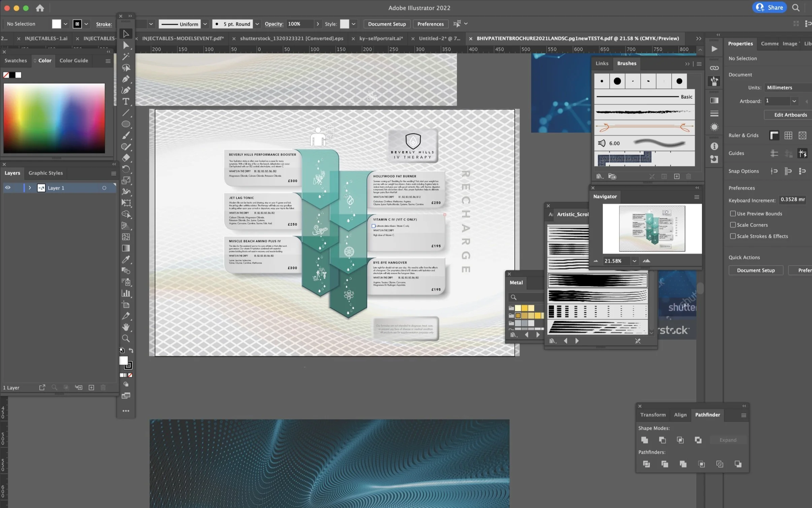Click Document Setup in control bar
Image resolution: width=812 pixels, height=508 pixels.
point(387,24)
